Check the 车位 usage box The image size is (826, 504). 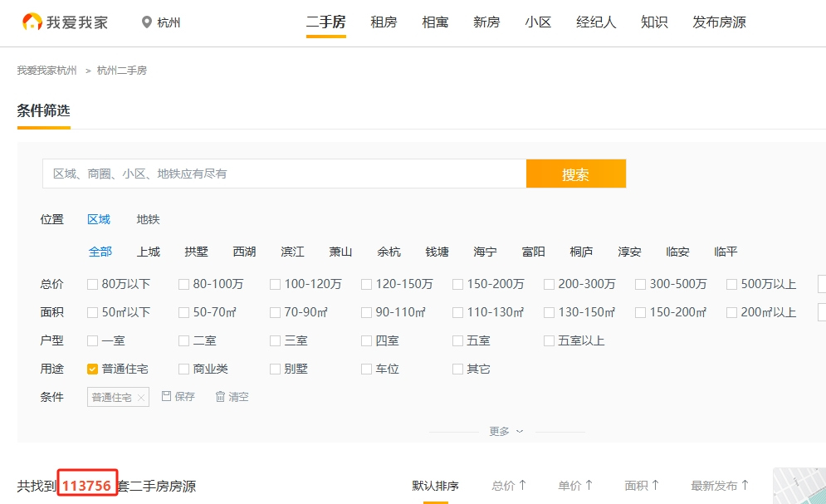tap(366, 369)
